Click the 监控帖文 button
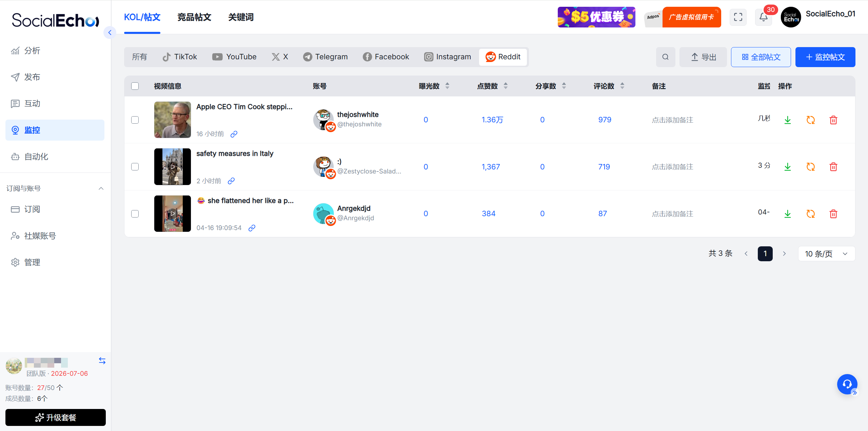This screenshot has width=868, height=431. click(x=825, y=57)
